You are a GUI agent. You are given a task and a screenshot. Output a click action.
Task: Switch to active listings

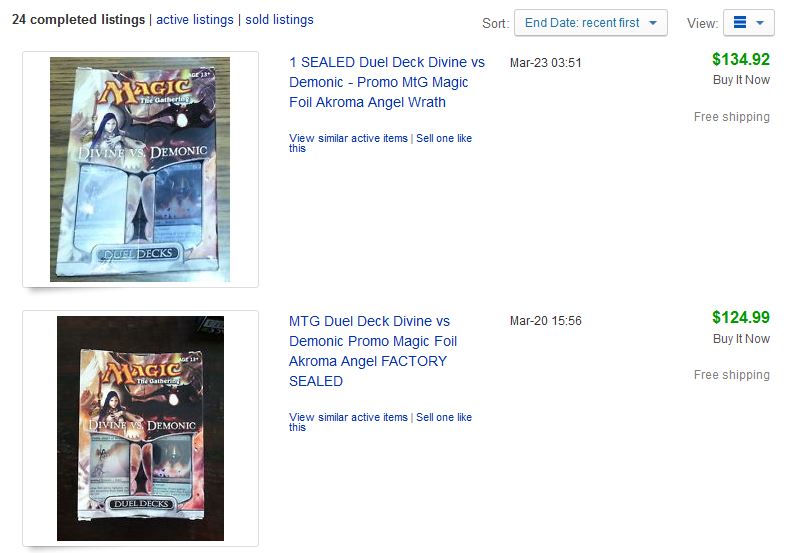tap(195, 20)
